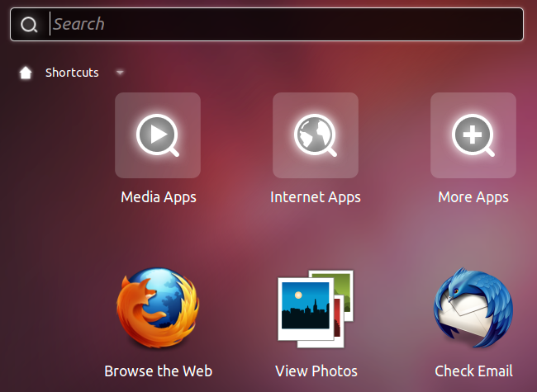Screen dimensions: 537x392
Task: Expand the Shortcuts dropdown arrow
Action: (120, 73)
